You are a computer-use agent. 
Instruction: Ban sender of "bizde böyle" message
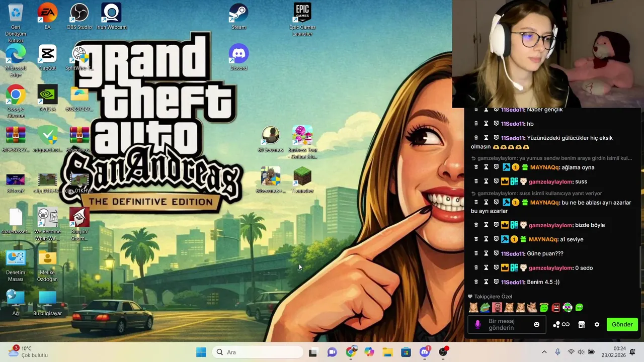(496, 225)
